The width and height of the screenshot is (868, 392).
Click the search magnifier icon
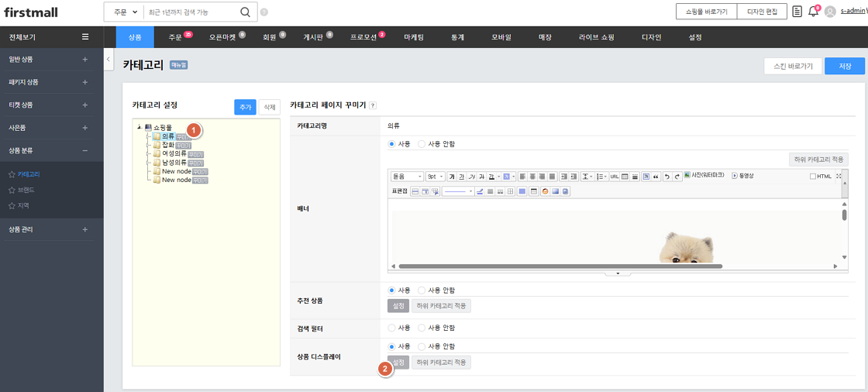click(245, 12)
